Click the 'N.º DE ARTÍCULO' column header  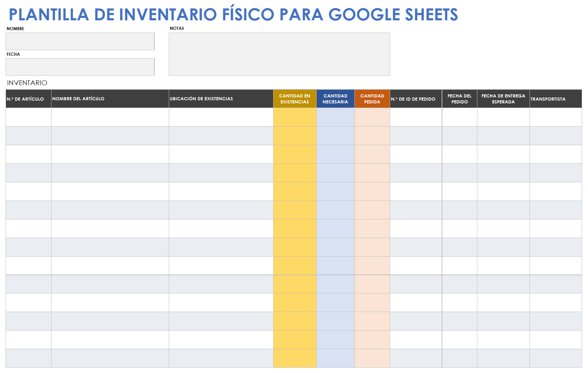tap(29, 99)
